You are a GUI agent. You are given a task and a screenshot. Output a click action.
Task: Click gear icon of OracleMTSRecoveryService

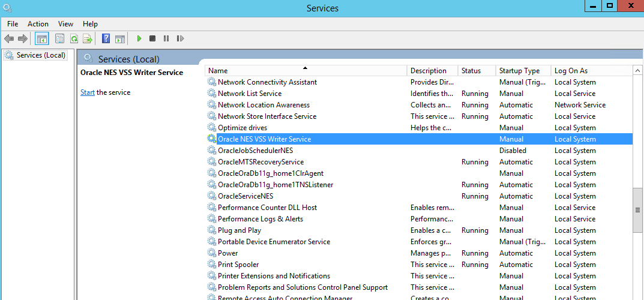coord(211,161)
